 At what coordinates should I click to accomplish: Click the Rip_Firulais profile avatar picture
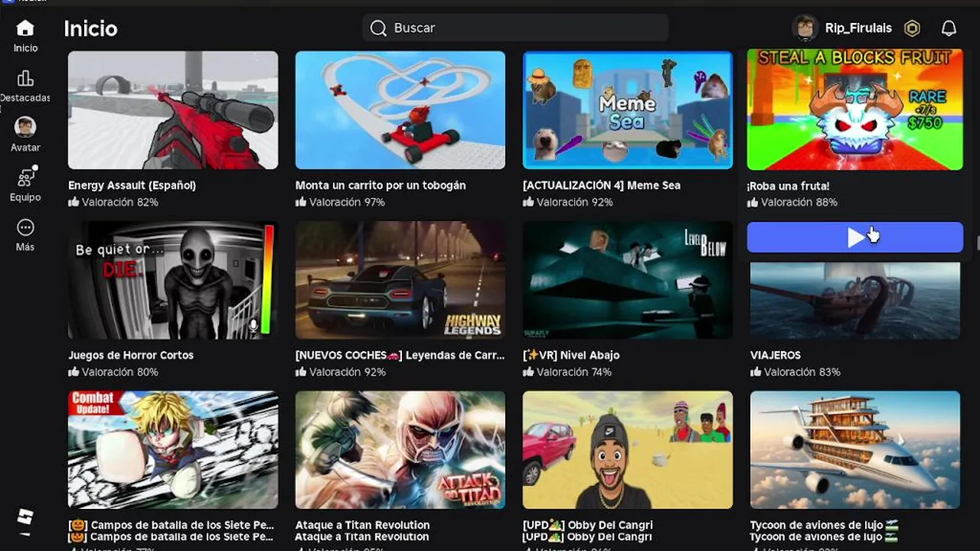coord(805,28)
